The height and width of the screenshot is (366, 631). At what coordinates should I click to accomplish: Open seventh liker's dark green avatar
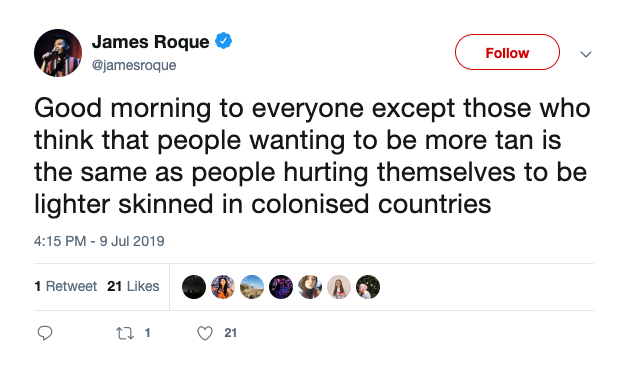point(368,287)
